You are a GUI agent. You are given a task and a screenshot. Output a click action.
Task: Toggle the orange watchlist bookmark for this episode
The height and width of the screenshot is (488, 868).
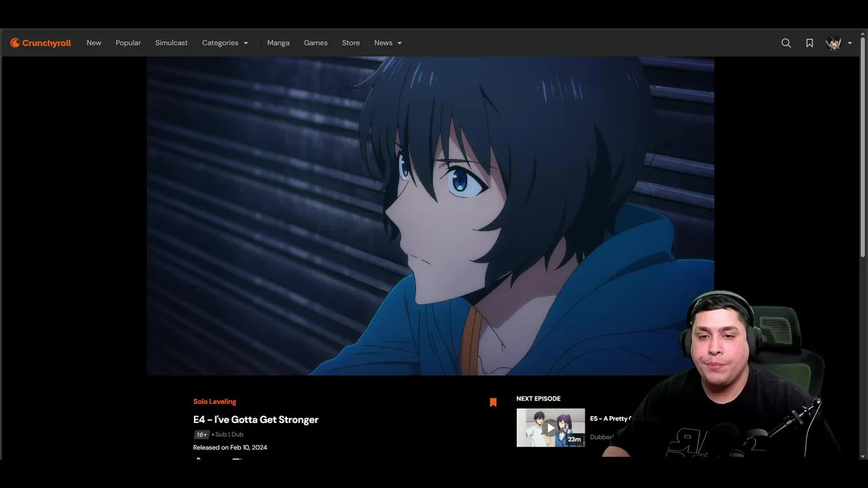click(493, 402)
